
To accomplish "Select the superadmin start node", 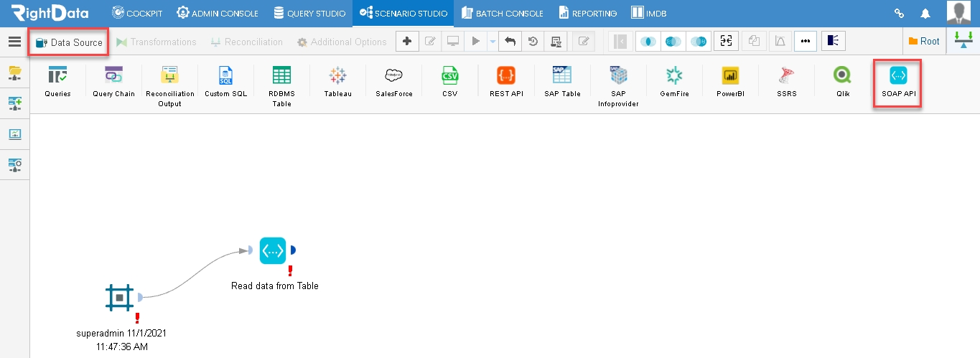I will pyautogui.click(x=119, y=297).
